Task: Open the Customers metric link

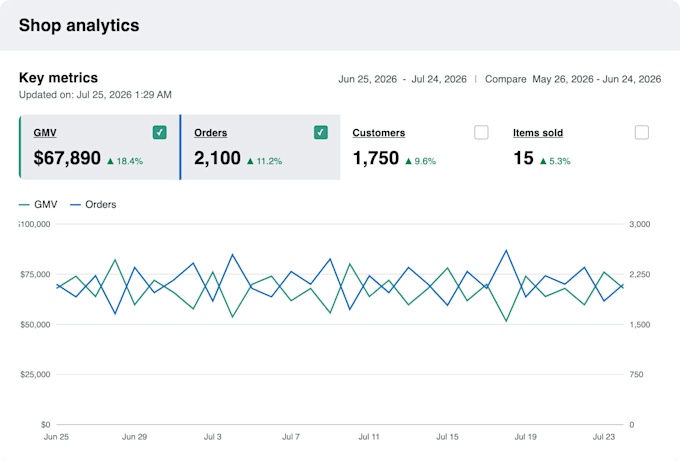Action: (379, 133)
